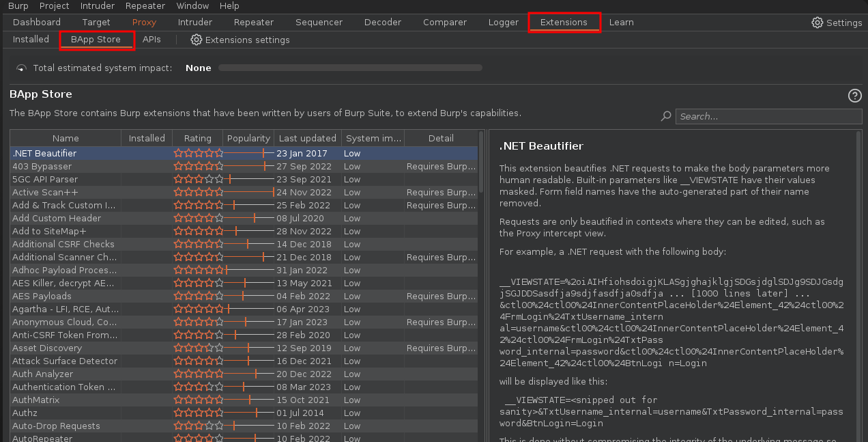The image size is (868, 442).
Task: Open the Intruder menu
Action: tap(97, 5)
